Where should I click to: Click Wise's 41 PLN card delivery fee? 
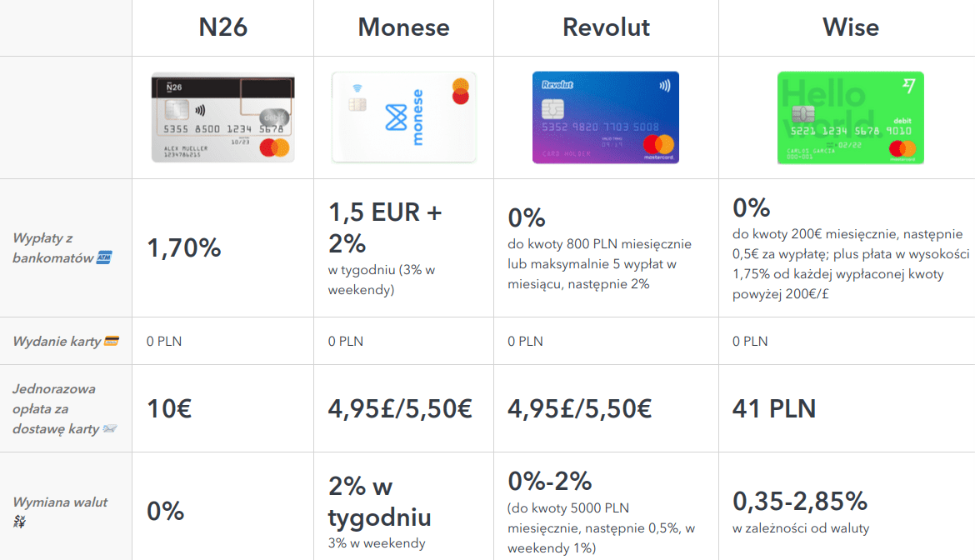(774, 409)
